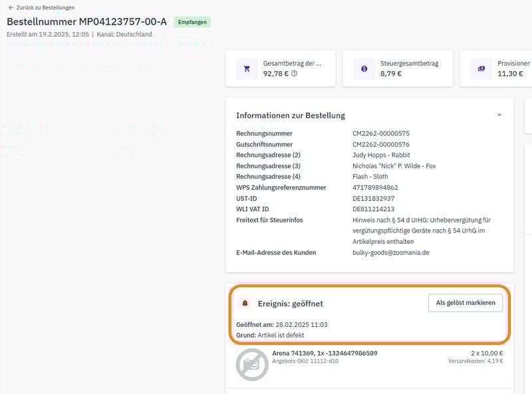Open the Zurück zu Bestellungen link
Viewport: 532px width, 394px height.
coord(45,8)
